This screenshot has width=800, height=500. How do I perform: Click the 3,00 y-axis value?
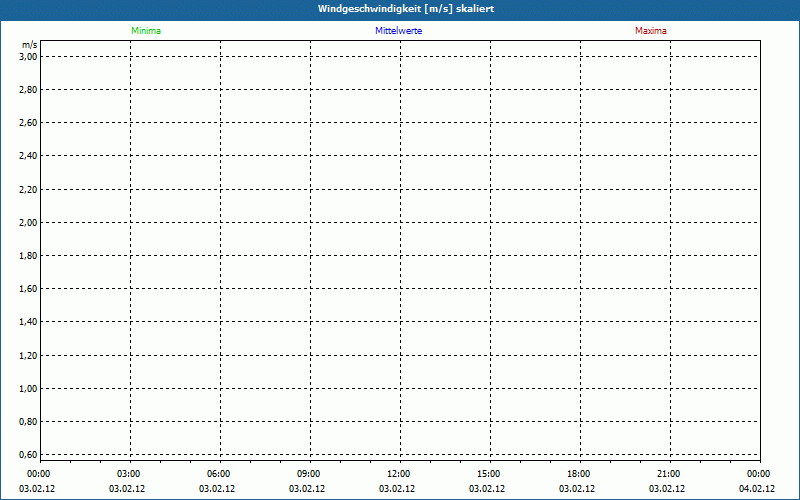tap(28, 57)
